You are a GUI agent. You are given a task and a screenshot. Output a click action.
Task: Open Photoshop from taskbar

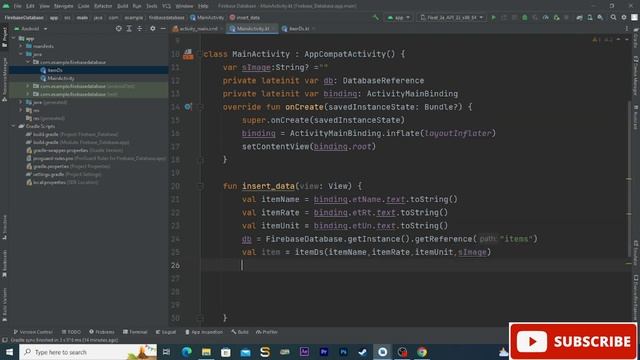pyautogui.click(x=343, y=352)
